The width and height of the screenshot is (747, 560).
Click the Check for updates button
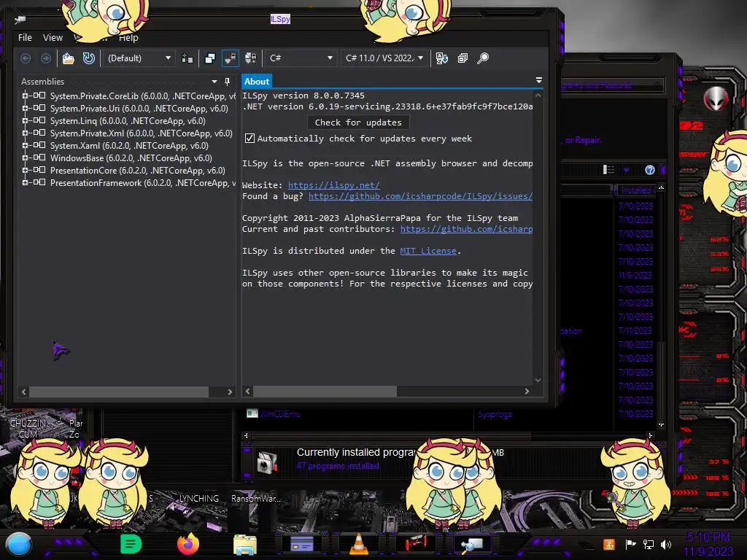358,122
